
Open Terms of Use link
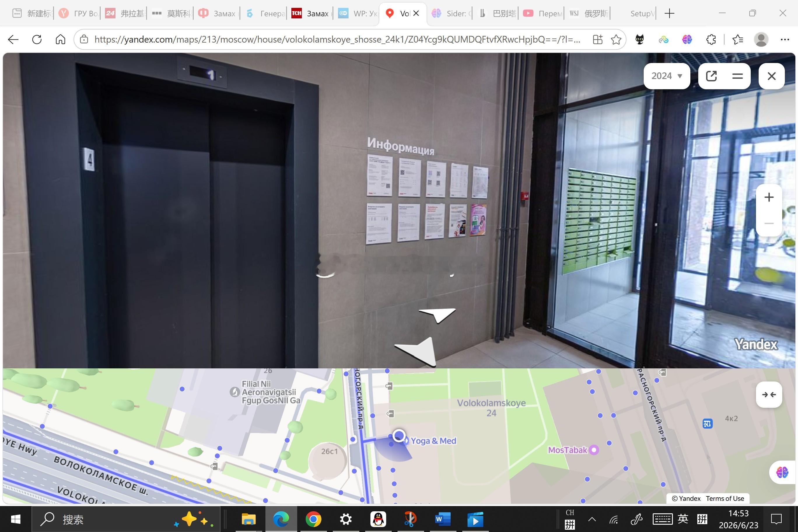(x=725, y=498)
